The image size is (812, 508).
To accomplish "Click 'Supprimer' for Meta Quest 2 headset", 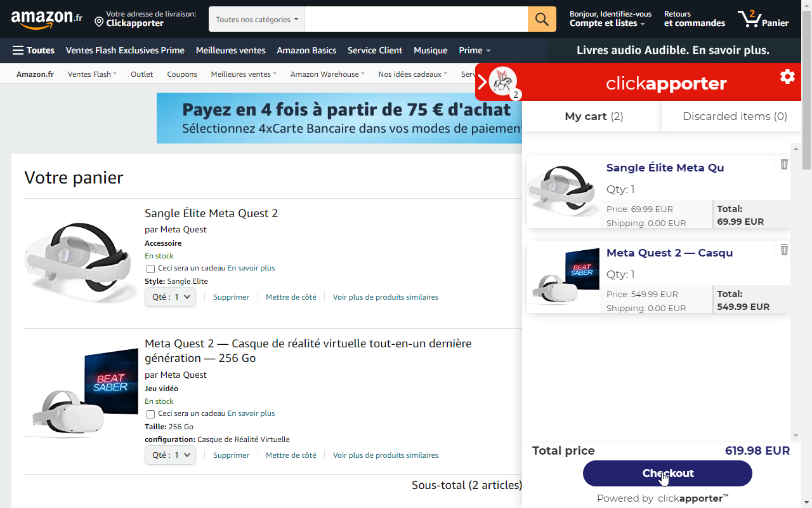I will click(x=231, y=455).
